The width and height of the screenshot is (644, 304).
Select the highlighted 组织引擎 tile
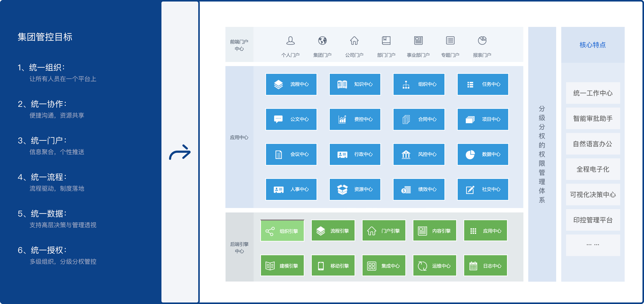click(282, 231)
